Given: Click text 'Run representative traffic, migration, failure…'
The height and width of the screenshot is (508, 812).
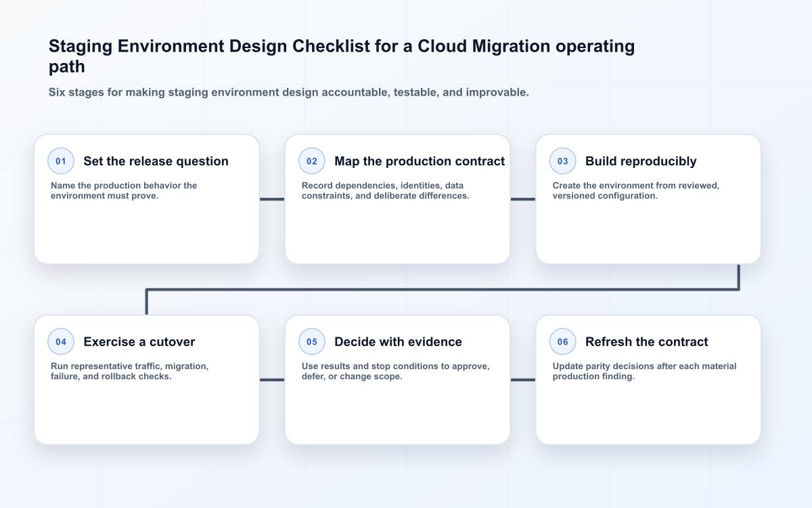Looking at the screenshot, I should coord(130,371).
